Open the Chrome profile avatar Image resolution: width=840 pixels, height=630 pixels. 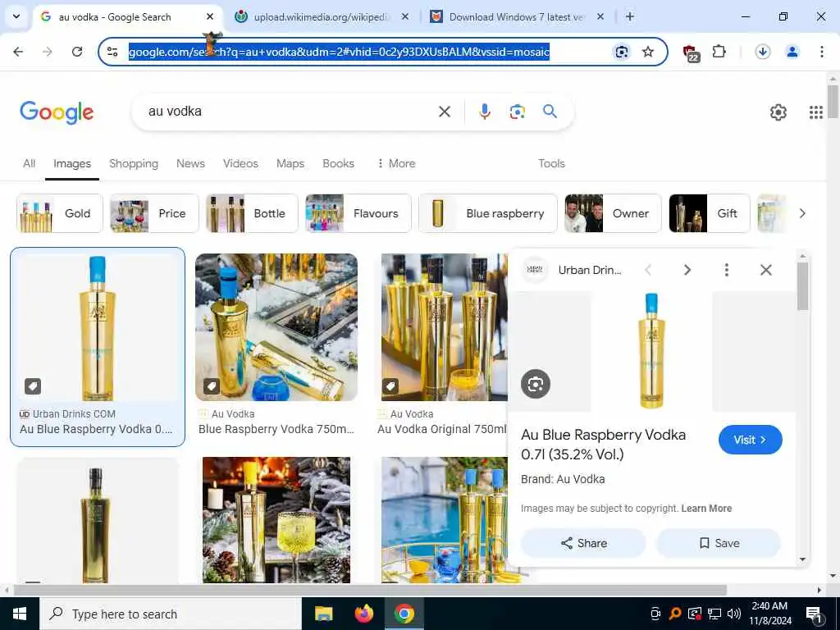point(792,52)
